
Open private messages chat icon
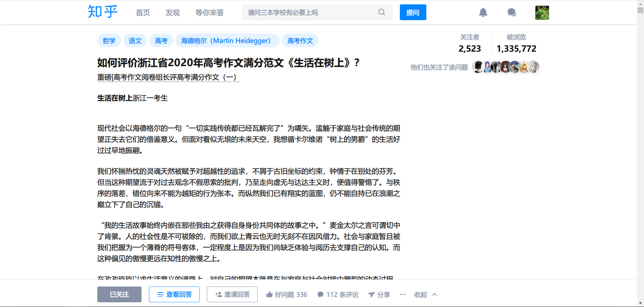click(x=512, y=12)
